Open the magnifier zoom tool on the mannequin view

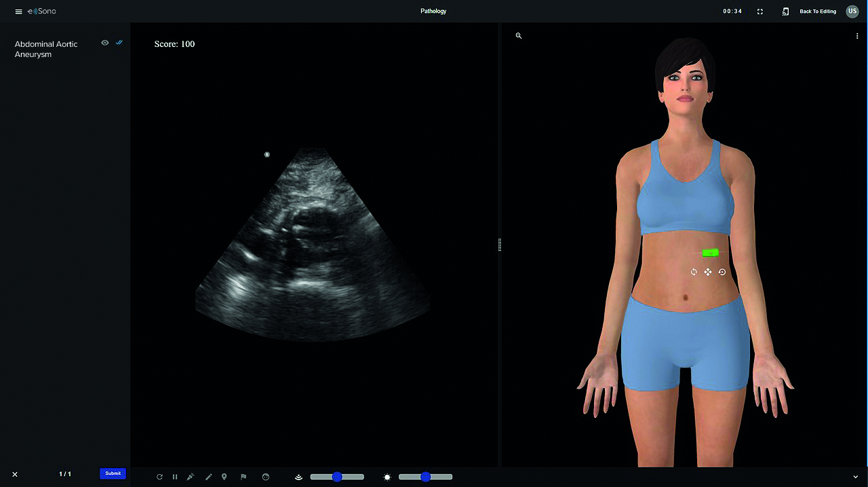[x=519, y=35]
